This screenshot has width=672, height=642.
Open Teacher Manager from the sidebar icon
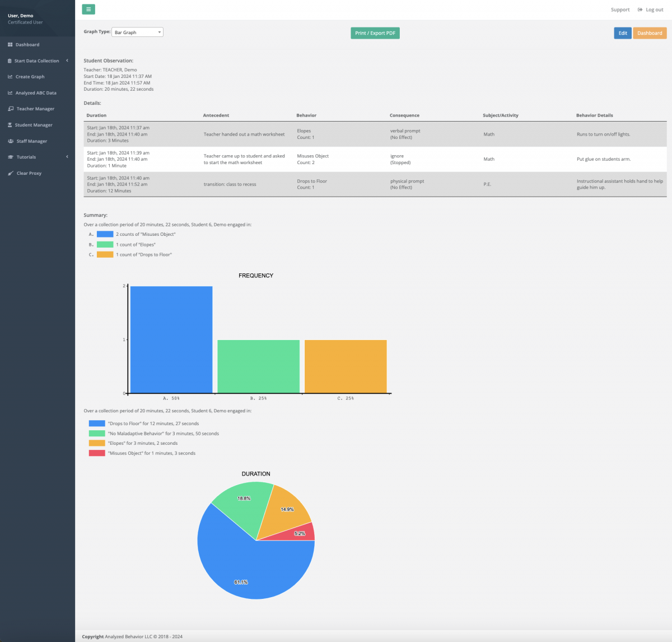[10, 108]
